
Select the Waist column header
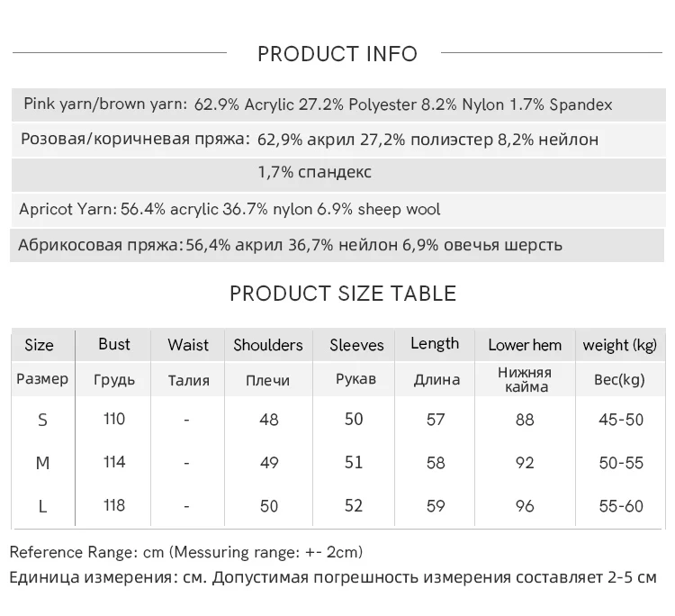[188, 345]
